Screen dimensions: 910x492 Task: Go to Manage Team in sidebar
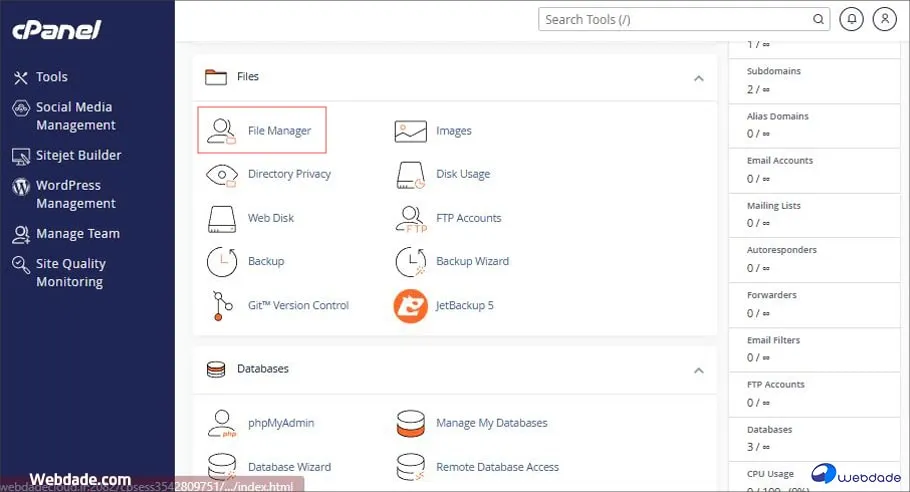[77, 233]
